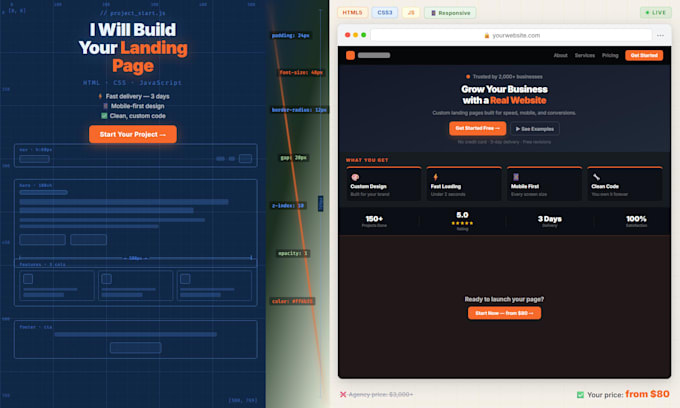Click the yourwebsite.com address bar
The image size is (680, 408).
511,35
